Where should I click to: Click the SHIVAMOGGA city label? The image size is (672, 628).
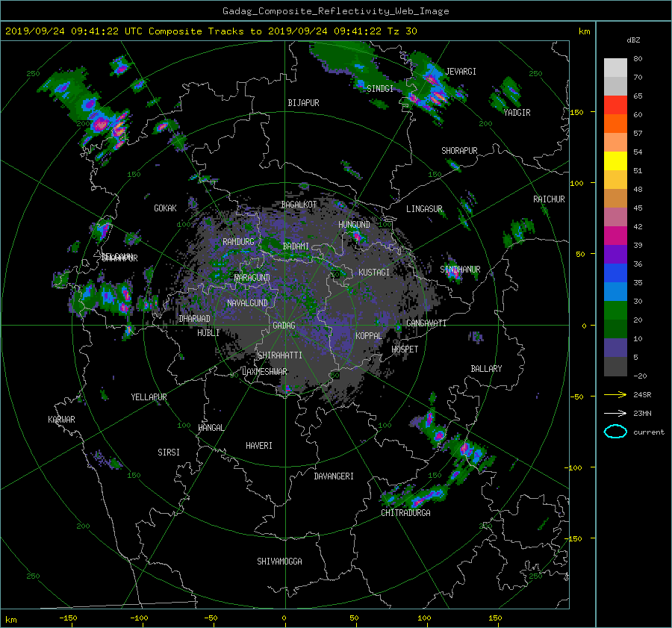(x=280, y=562)
